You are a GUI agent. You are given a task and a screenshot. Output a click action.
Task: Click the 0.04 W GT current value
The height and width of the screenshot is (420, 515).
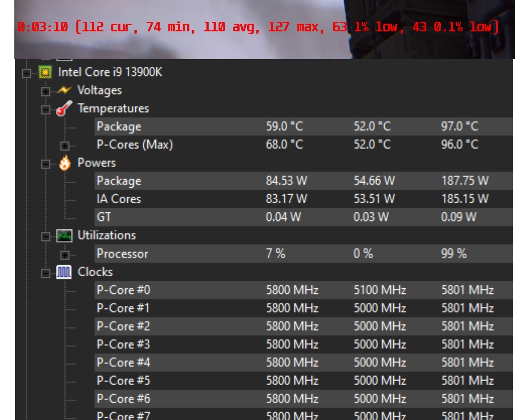pos(283,217)
